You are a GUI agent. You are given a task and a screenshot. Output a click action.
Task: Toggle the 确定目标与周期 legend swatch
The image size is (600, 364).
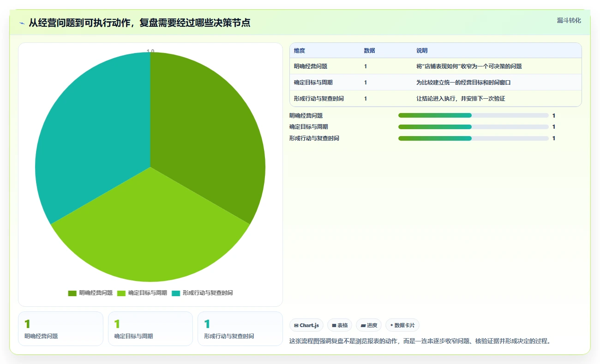(x=121, y=293)
